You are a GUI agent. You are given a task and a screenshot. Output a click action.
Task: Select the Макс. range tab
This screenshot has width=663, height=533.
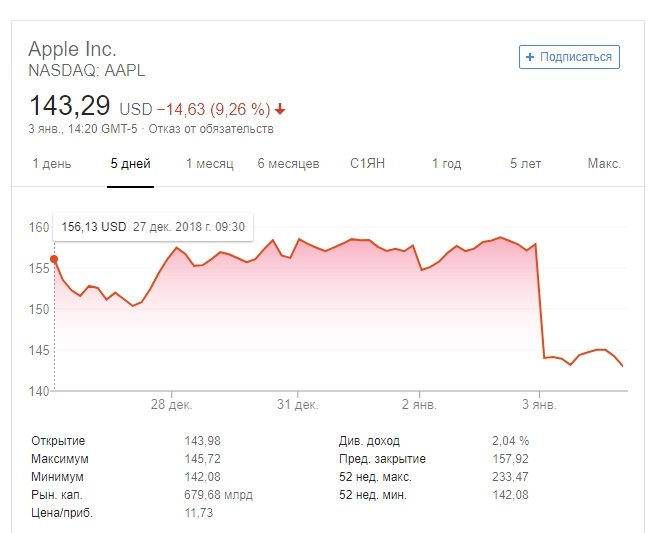604,164
